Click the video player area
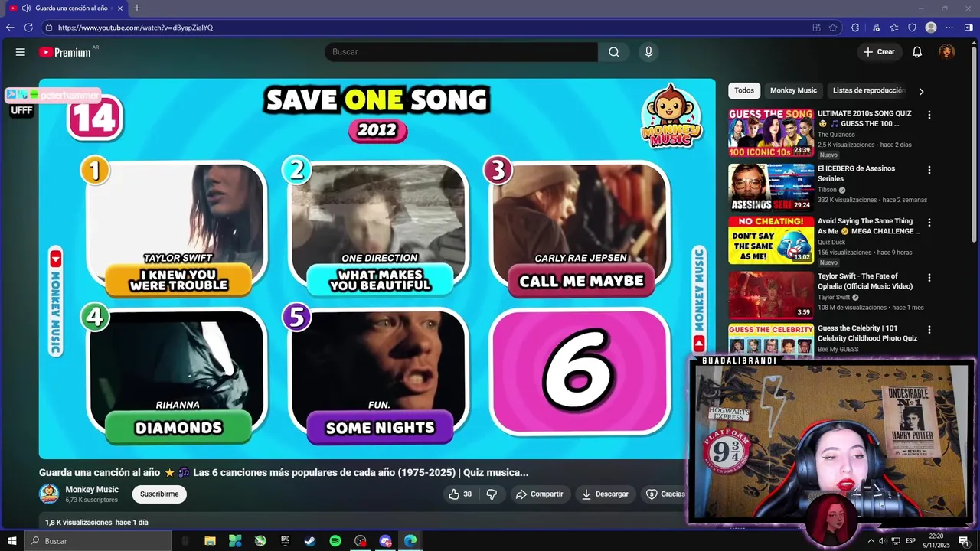 coord(377,268)
